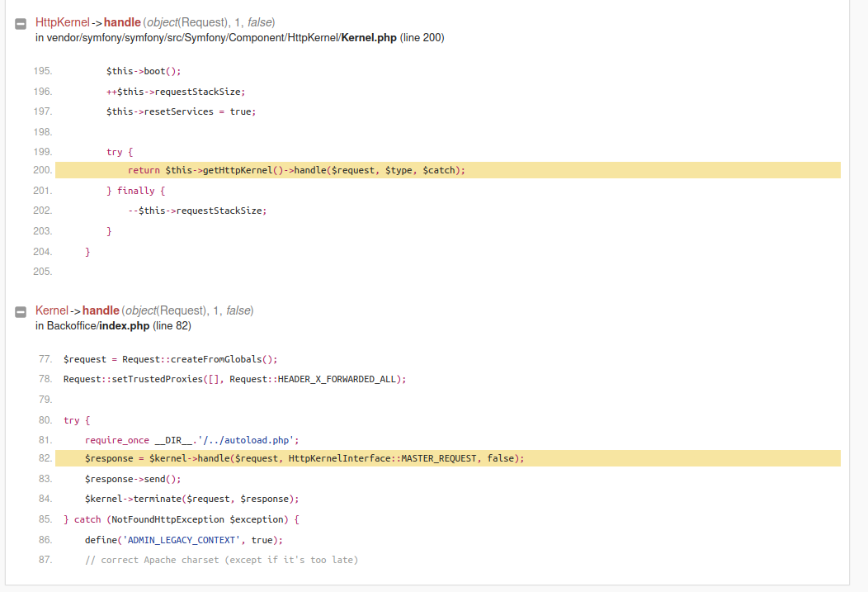Click the ADMIN_LEGACY_CONTEXT define line
Viewport: 868px width, 592px height.
(x=184, y=540)
